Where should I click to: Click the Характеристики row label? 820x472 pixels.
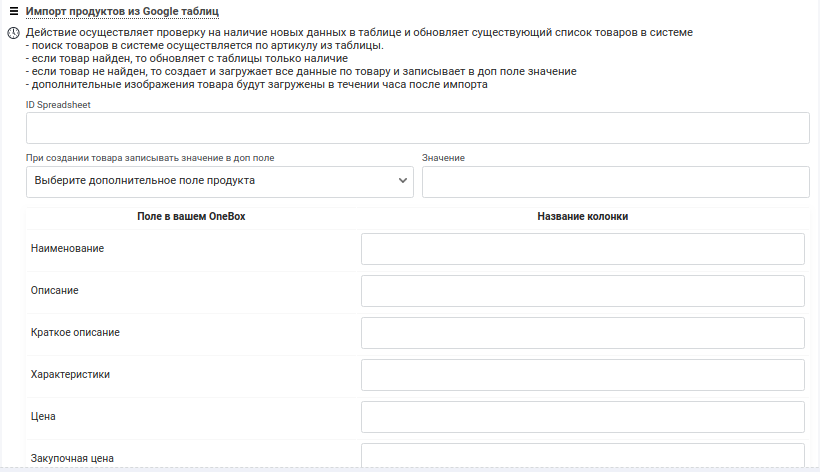point(70,374)
